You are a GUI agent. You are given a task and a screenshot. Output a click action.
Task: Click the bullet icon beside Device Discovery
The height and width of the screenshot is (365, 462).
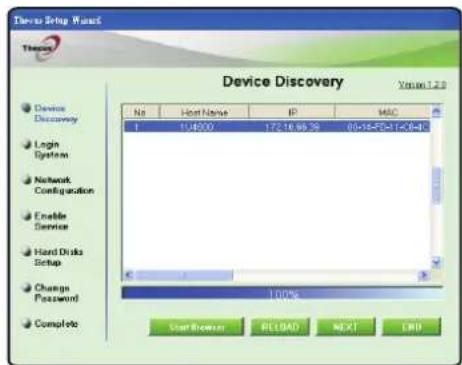click(26, 108)
